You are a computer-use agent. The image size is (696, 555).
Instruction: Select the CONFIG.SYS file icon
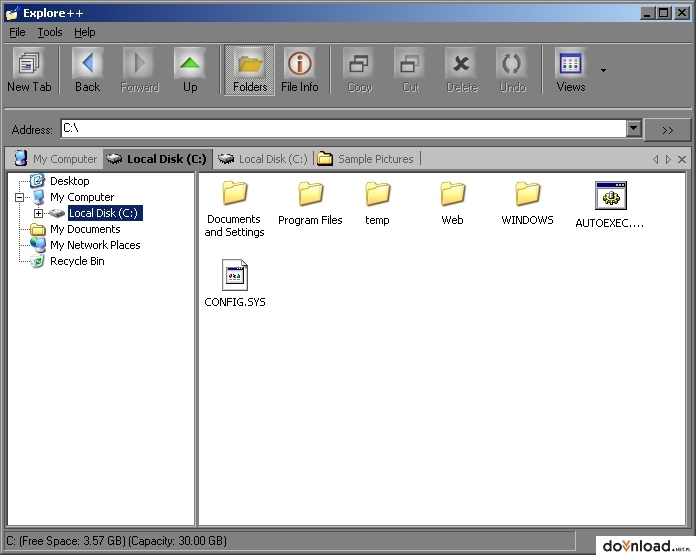click(x=235, y=275)
